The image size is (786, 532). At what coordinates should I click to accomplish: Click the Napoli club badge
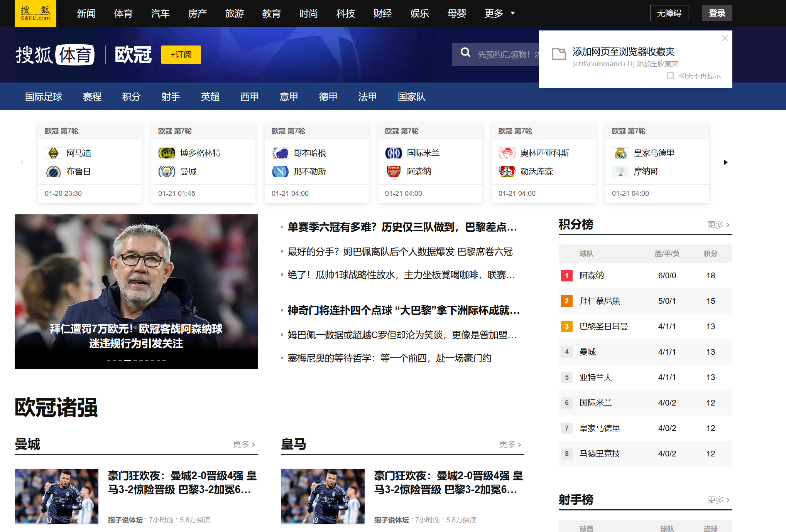point(280,172)
